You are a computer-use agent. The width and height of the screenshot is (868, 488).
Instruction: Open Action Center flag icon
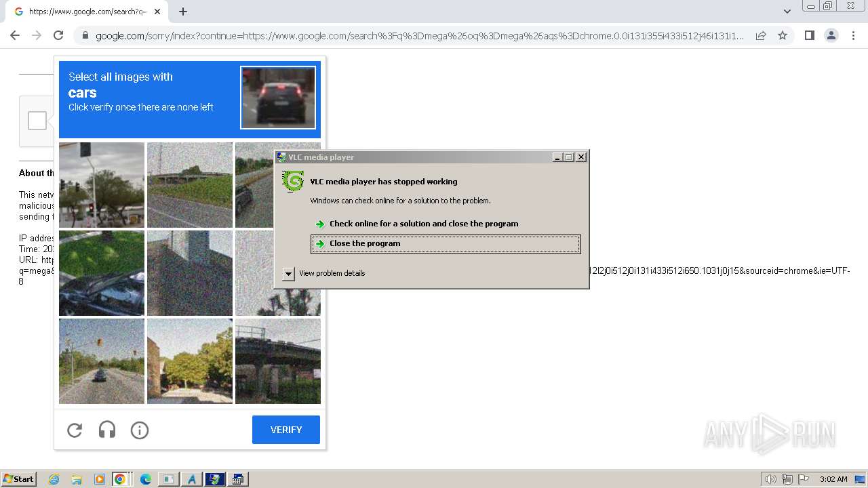pos(804,479)
